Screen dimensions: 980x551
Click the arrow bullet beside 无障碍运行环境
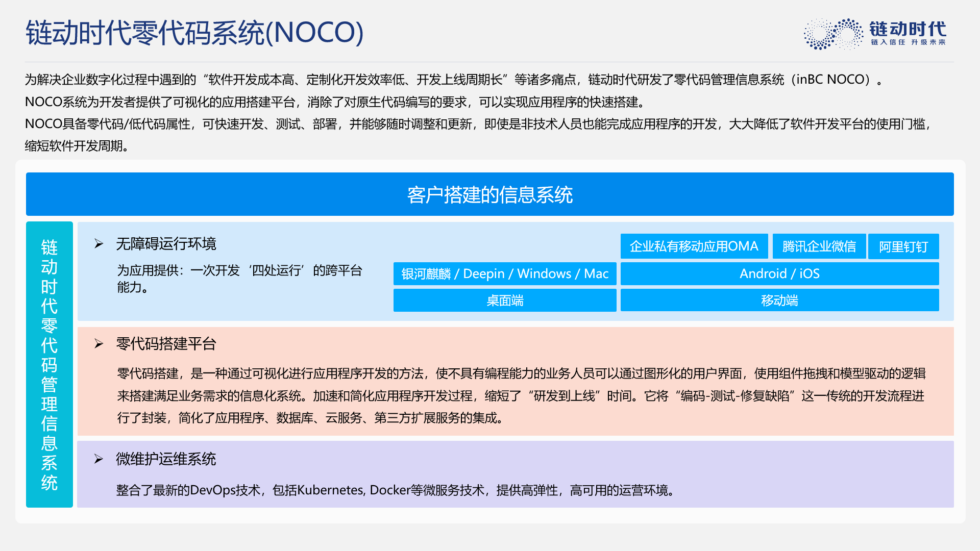coord(99,244)
